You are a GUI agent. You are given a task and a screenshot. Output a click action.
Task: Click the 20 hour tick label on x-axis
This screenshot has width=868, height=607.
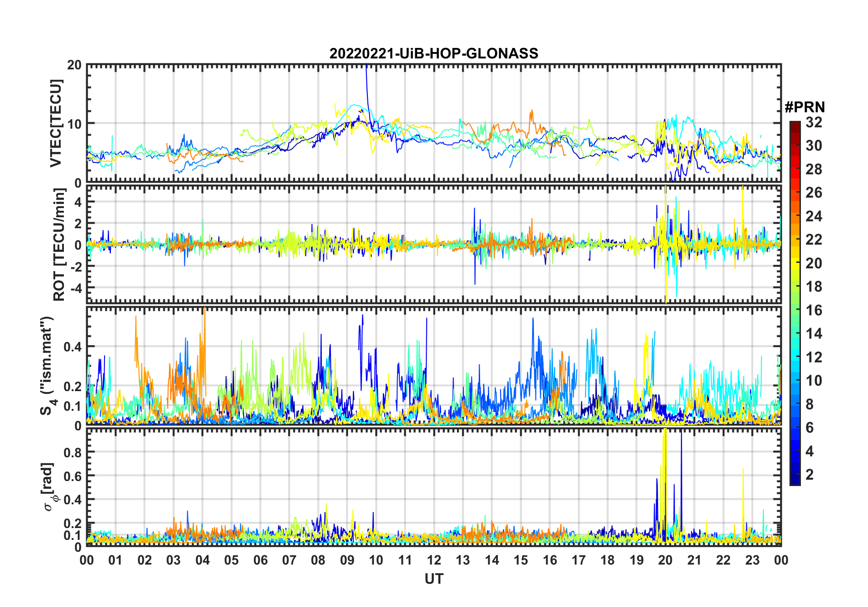click(665, 560)
